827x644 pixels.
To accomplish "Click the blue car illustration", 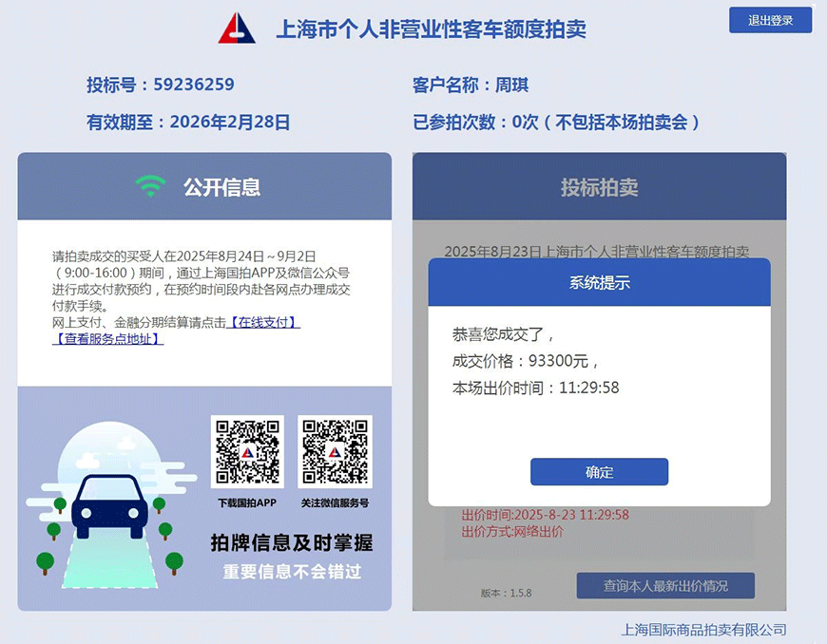I will coord(106,502).
